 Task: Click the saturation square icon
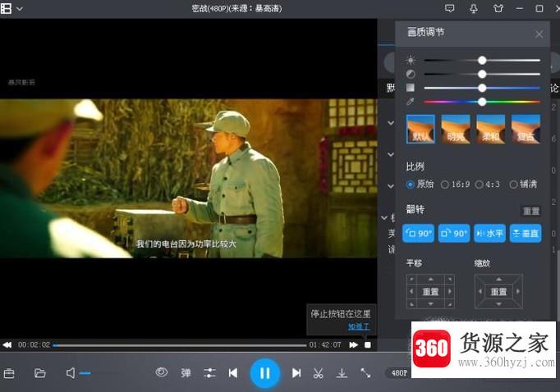tap(411, 88)
